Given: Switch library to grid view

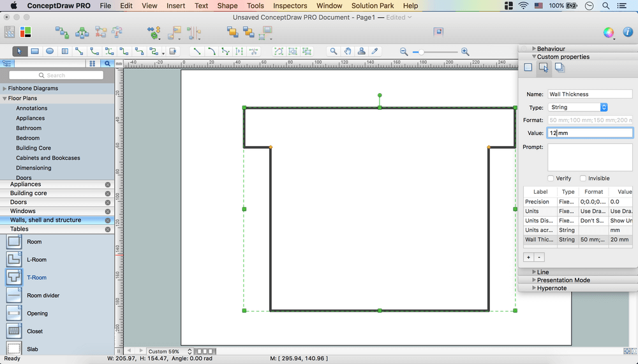Looking at the screenshot, I should [x=93, y=64].
